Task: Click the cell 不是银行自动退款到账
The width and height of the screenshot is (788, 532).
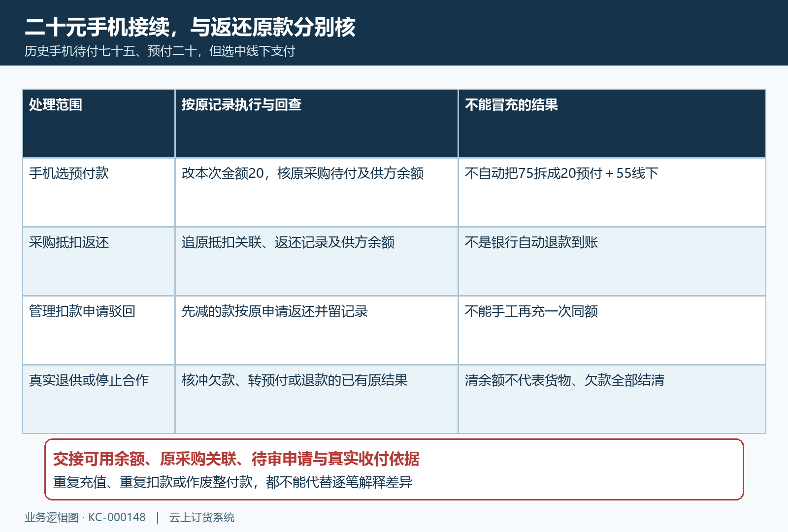Action: coord(612,261)
